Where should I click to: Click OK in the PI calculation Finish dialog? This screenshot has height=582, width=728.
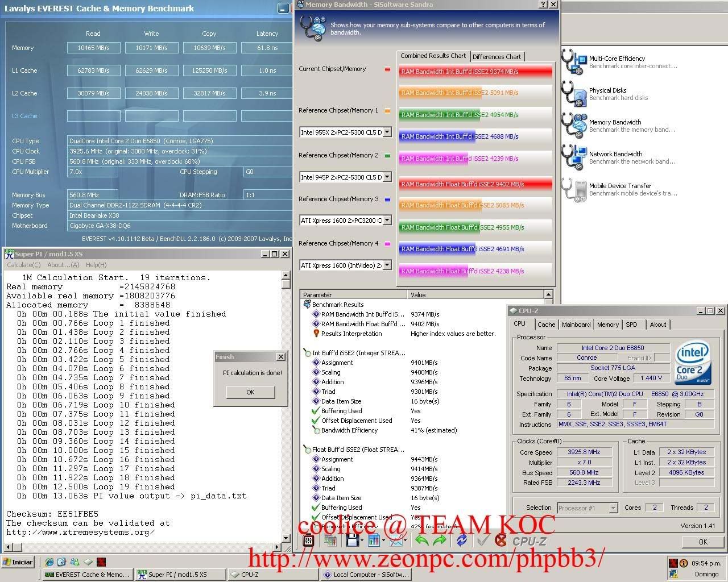tap(250, 392)
